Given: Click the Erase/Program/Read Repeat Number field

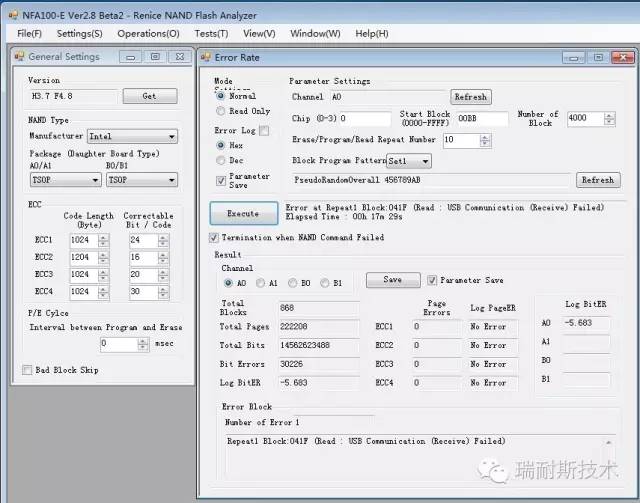Looking at the screenshot, I should pyautogui.click(x=462, y=140).
